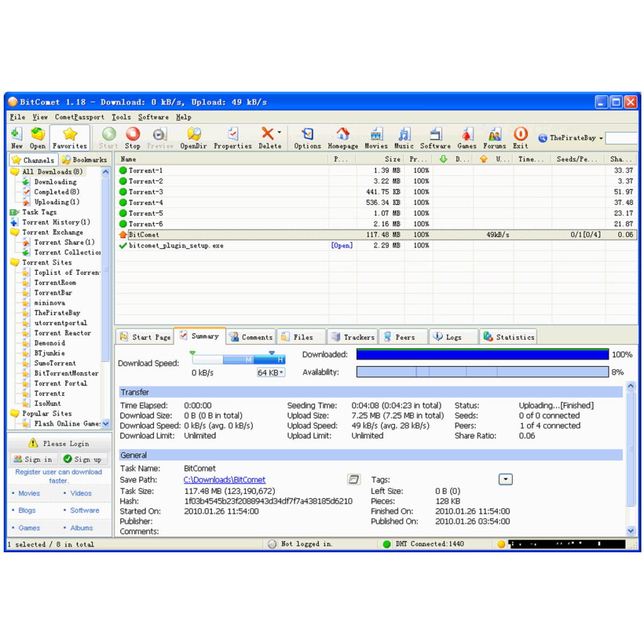Image resolution: width=644 pixels, height=644 pixels.
Task: Open the 64 KB speed limit dropdown
Action: point(270,372)
